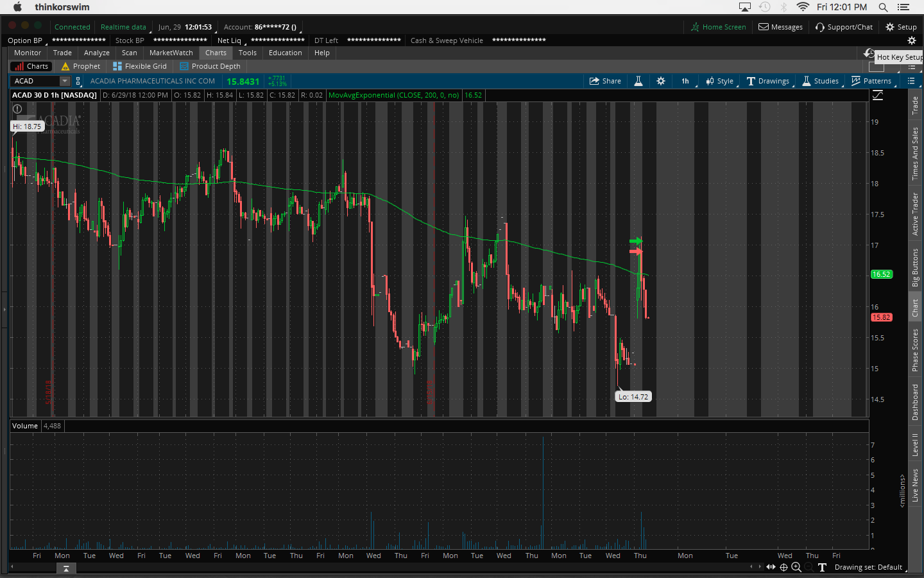924x578 pixels.
Task: Toggle the Active Trader side panel
Action: [916, 214]
